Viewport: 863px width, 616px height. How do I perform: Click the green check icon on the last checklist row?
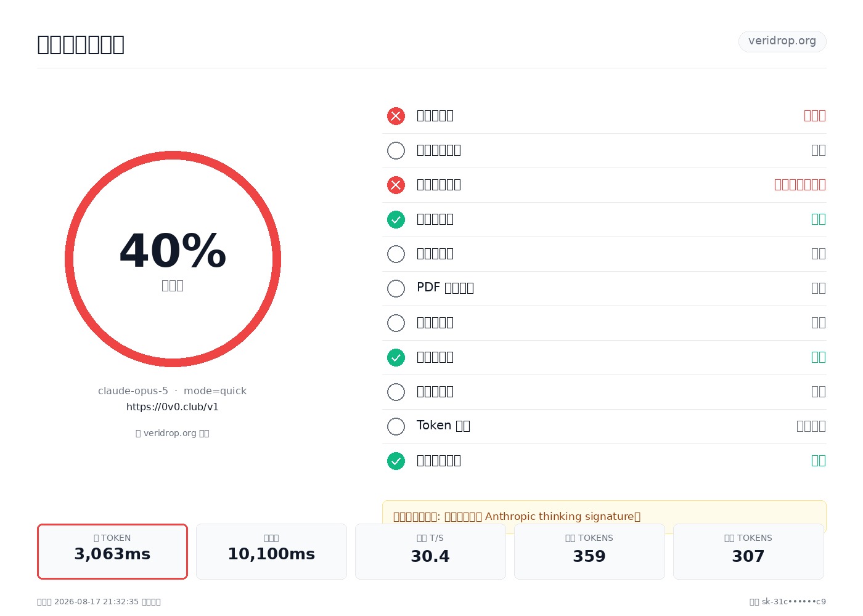tap(396, 461)
